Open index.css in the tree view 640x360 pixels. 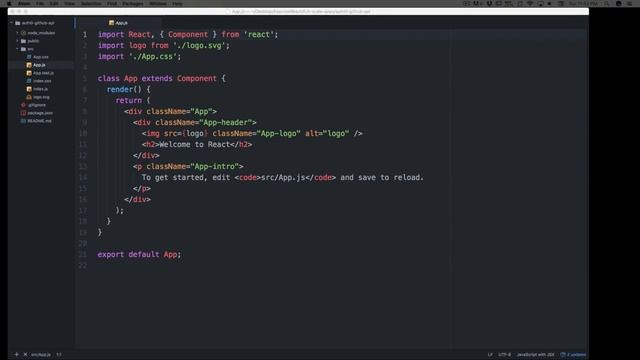pyautogui.click(x=42, y=81)
